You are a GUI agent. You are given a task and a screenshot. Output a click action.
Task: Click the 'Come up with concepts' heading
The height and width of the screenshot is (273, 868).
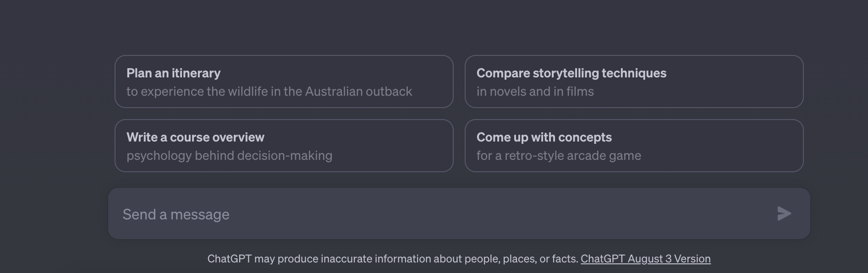(x=544, y=137)
